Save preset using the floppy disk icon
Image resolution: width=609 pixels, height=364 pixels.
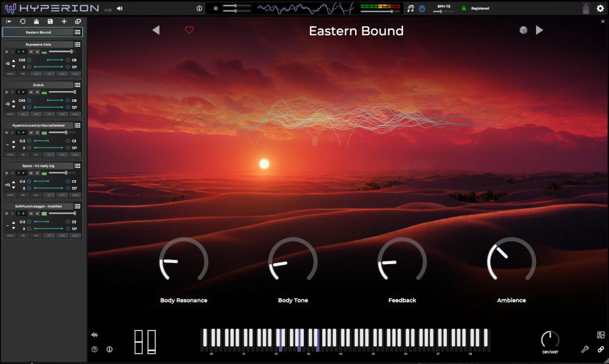(50, 21)
